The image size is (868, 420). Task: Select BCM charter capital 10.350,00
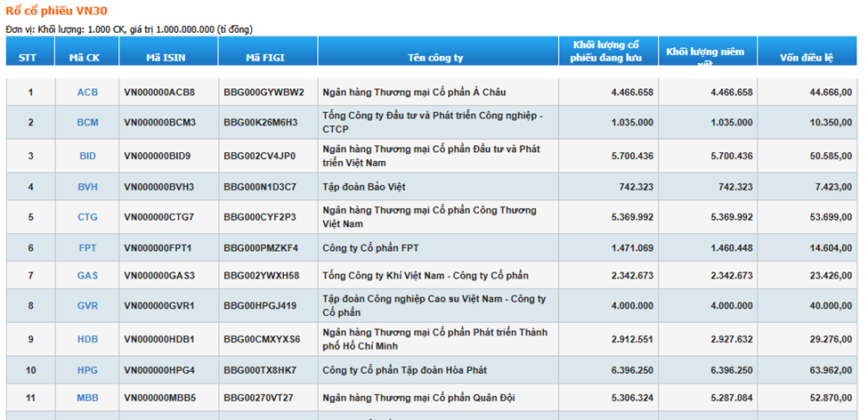(x=831, y=122)
